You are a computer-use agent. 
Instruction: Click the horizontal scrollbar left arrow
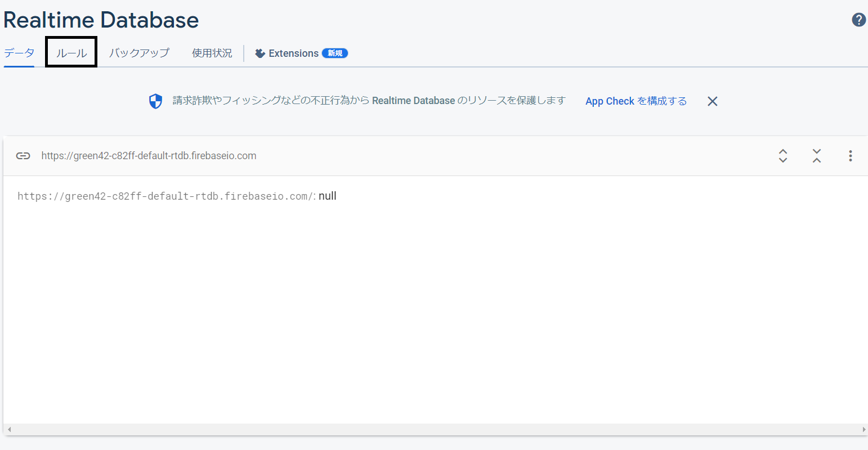tap(9, 429)
